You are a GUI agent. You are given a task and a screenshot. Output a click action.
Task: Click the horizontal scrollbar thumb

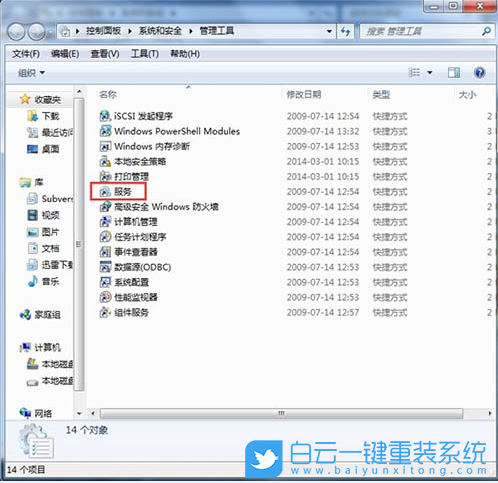(281, 413)
